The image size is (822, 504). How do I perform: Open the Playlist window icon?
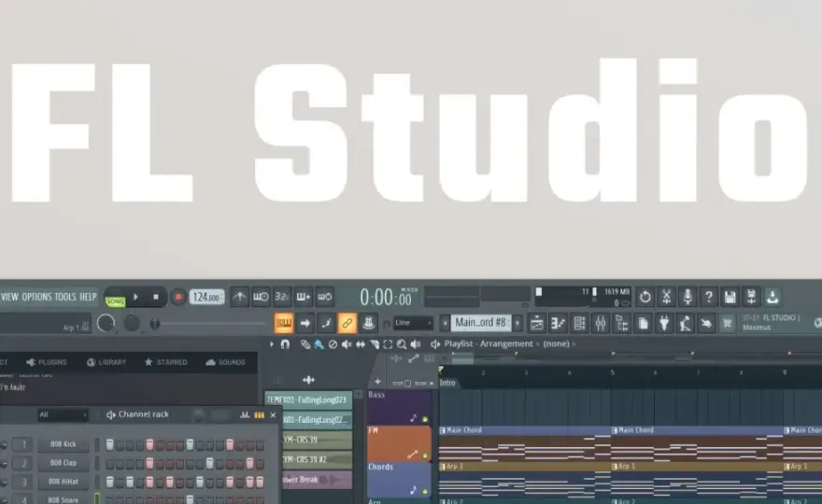(x=537, y=323)
